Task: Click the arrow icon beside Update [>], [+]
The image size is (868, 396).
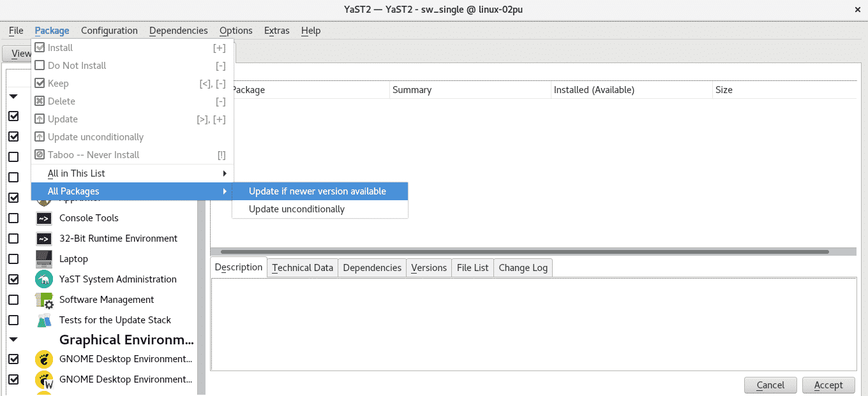Action: pos(40,119)
